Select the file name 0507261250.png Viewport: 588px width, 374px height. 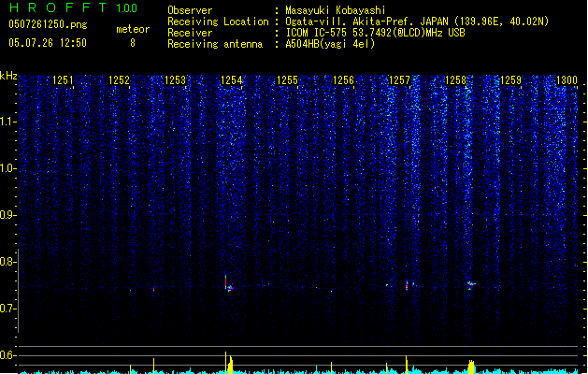point(48,24)
